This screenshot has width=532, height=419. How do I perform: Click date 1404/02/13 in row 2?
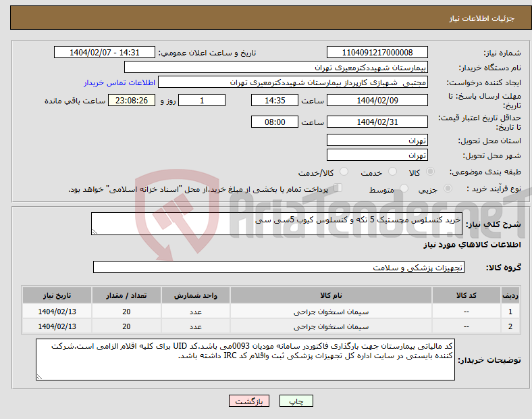tap(57, 326)
